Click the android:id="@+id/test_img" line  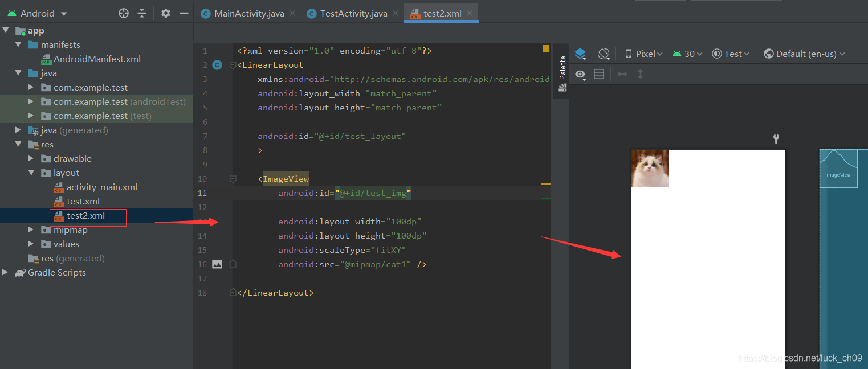[345, 193]
